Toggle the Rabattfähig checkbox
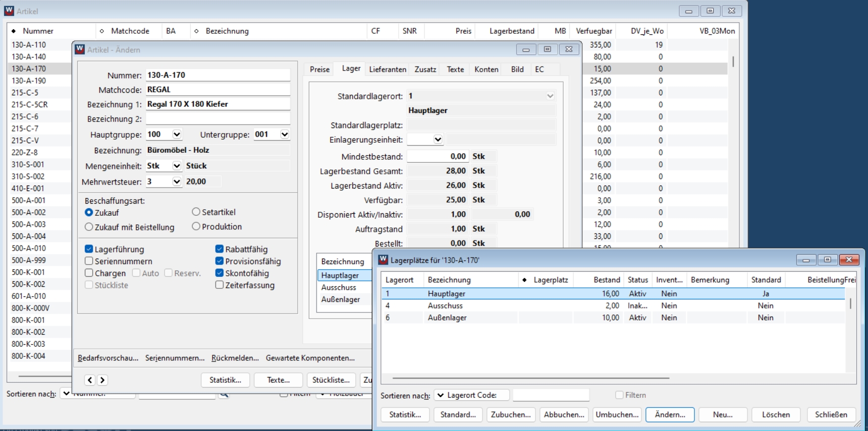 (x=219, y=249)
